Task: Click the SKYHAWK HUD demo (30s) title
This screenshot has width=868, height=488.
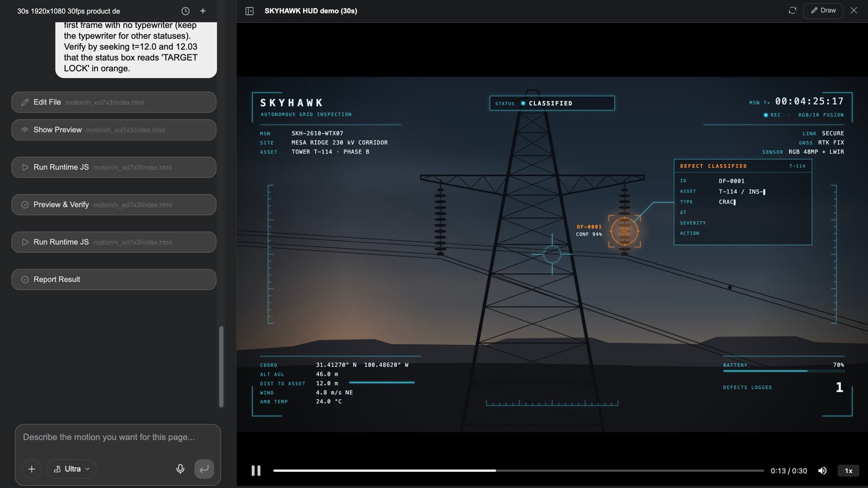Action: click(x=311, y=11)
